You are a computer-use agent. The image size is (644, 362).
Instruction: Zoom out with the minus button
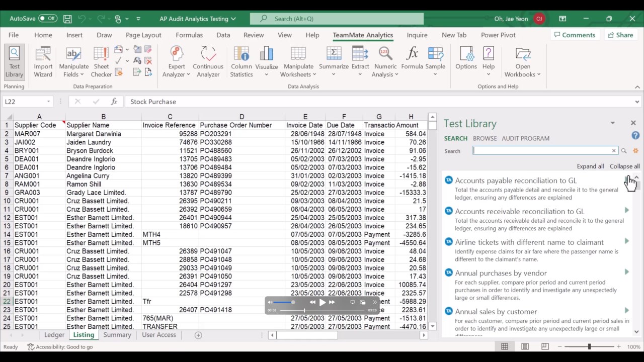pyautogui.click(x=560, y=347)
